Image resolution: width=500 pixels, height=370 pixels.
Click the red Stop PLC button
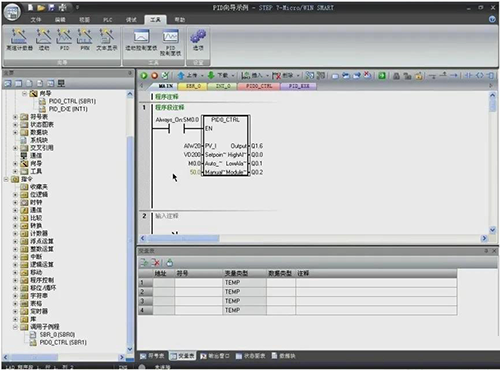click(x=154, y=76)
